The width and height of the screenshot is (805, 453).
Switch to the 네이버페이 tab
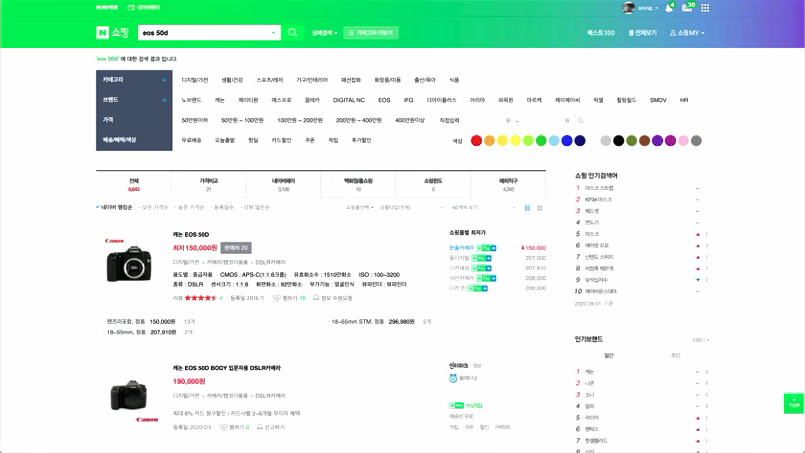pyautogui.click(x=283, y=184)
